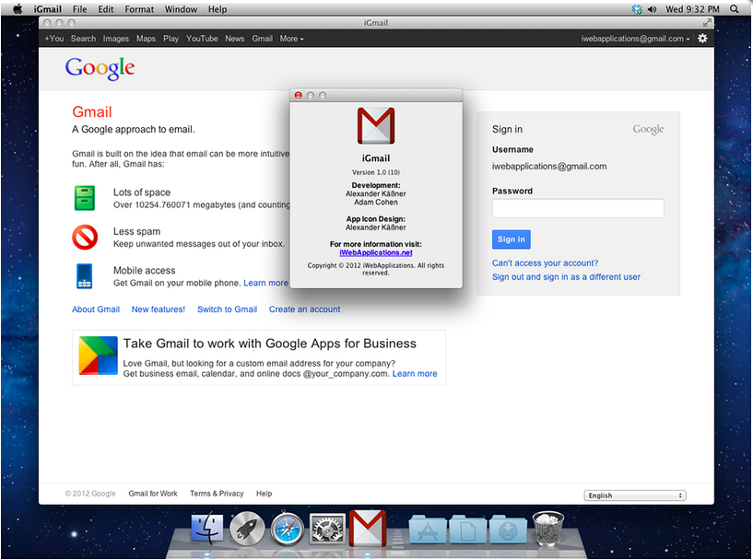Click Play in the Google bar
753x560 pixels.
[171, 39]
